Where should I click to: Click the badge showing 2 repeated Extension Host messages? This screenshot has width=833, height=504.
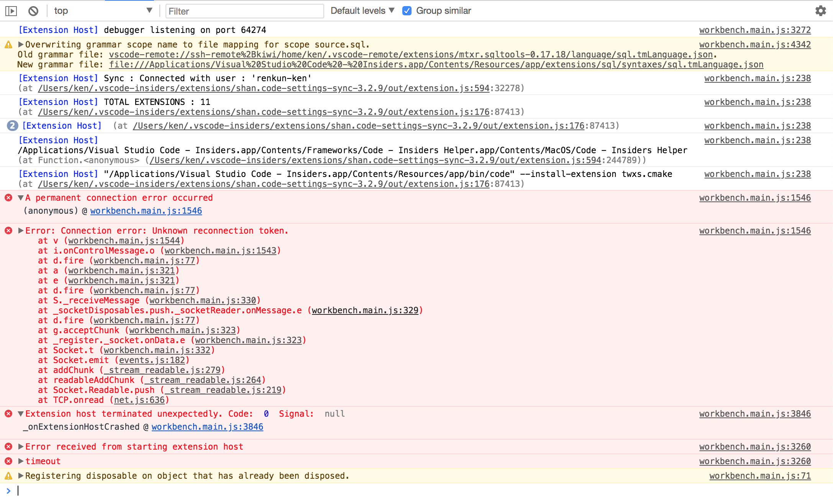(x=13, y=125)
